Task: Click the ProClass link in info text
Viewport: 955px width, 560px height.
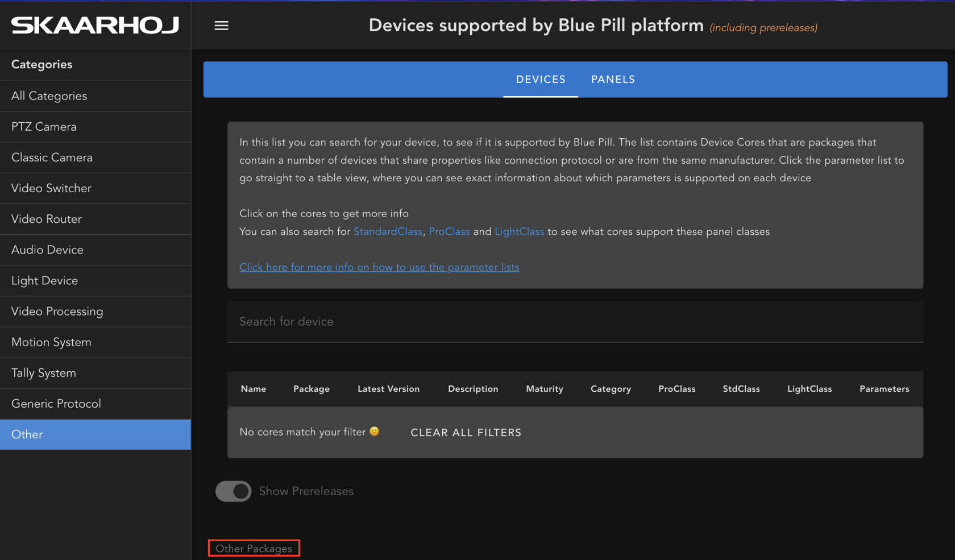Action: coord(449,231)
